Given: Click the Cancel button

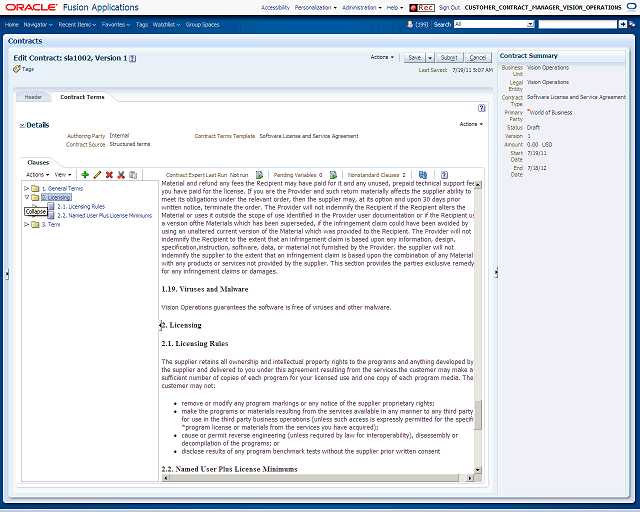Looking at the screenshot, I should 478,58.
